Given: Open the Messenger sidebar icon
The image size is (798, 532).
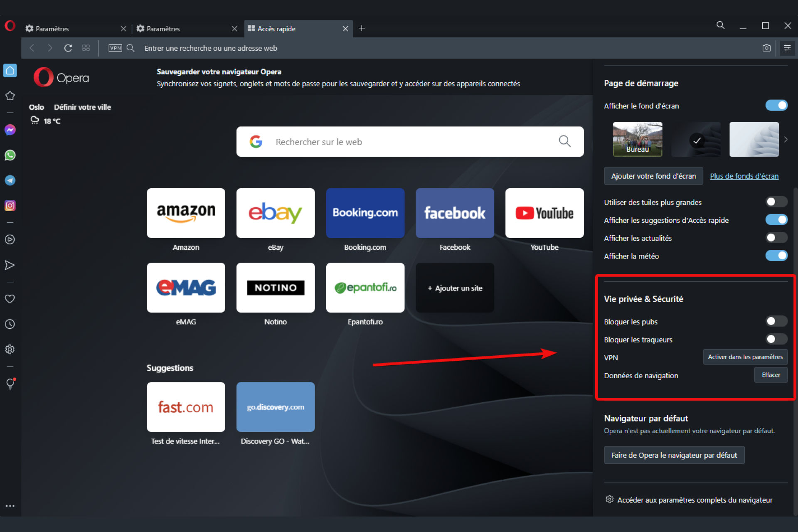Looking at the screenshot, I should click(x=10, y=130).
